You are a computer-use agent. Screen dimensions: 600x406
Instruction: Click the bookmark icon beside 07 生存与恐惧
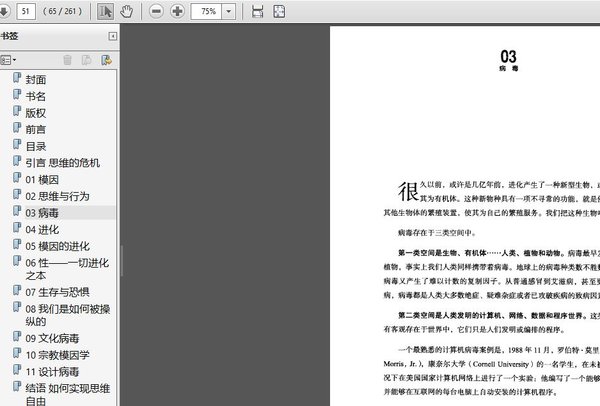17,290
